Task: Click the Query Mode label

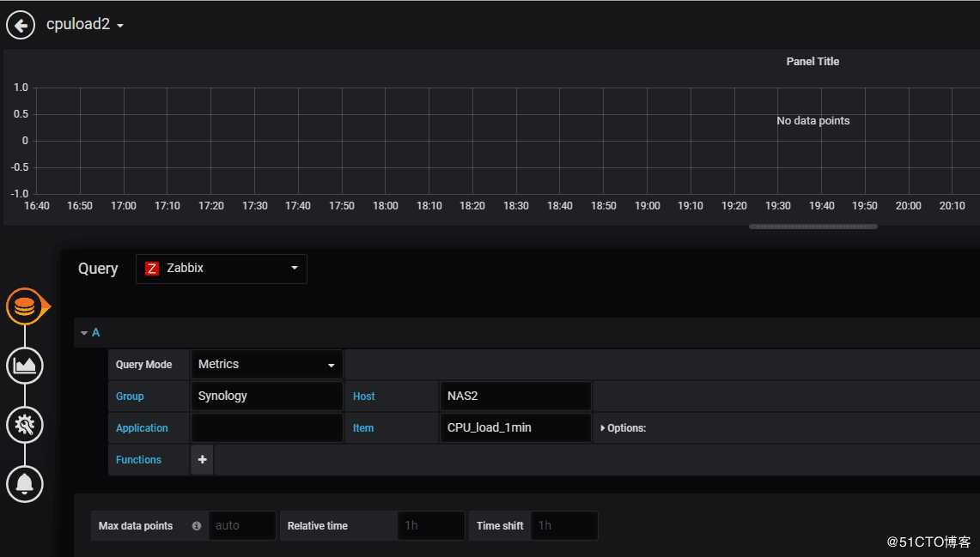Action: click(x=143, y=365)
